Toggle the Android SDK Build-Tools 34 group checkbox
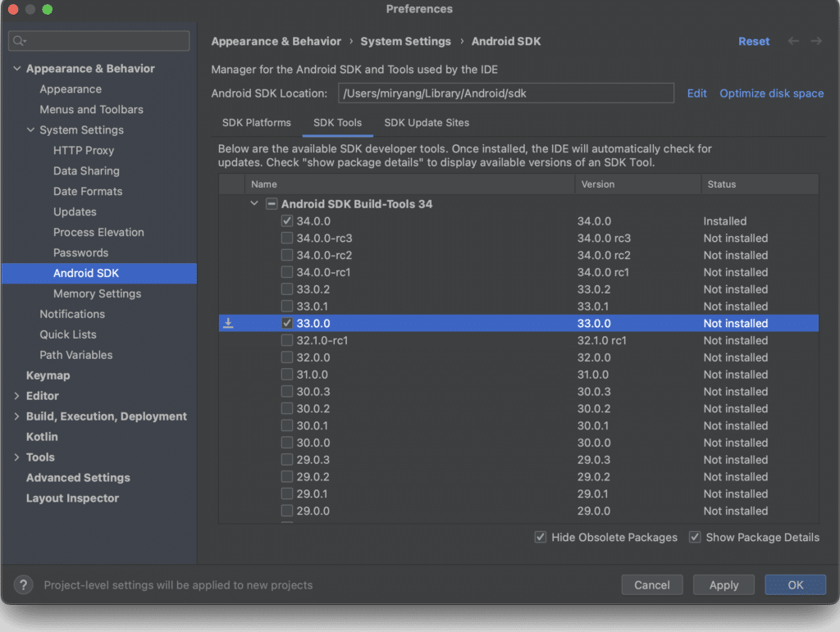Image resolution: width=840 pixels, height=632 pixels. [272, 204]
